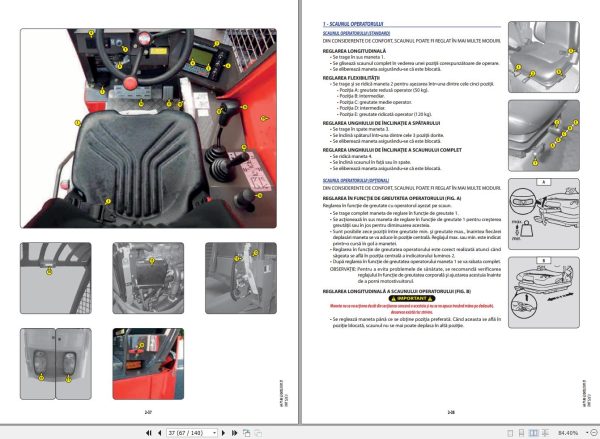This screenshot has height=439, width=600.
Task: Click the top seat cushion photo
Action: tap(544, 57)
